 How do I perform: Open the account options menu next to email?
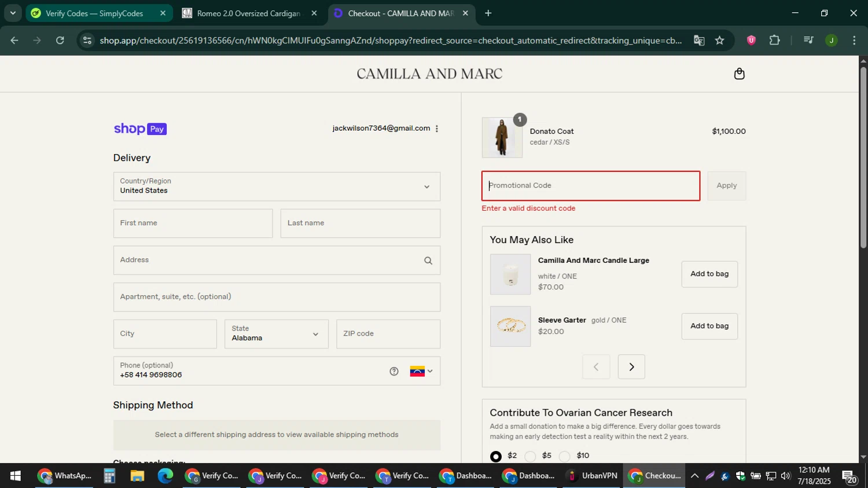coord(437,129)
